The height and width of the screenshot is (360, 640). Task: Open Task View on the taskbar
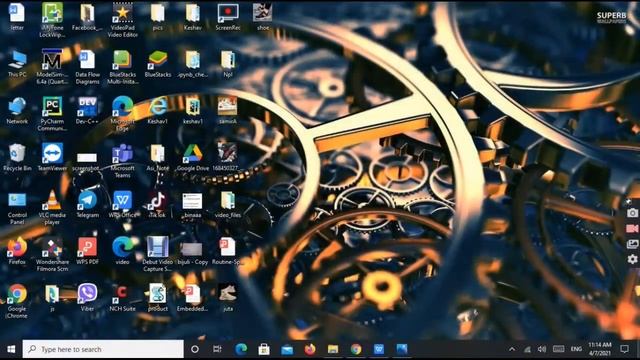pos(218,349)
